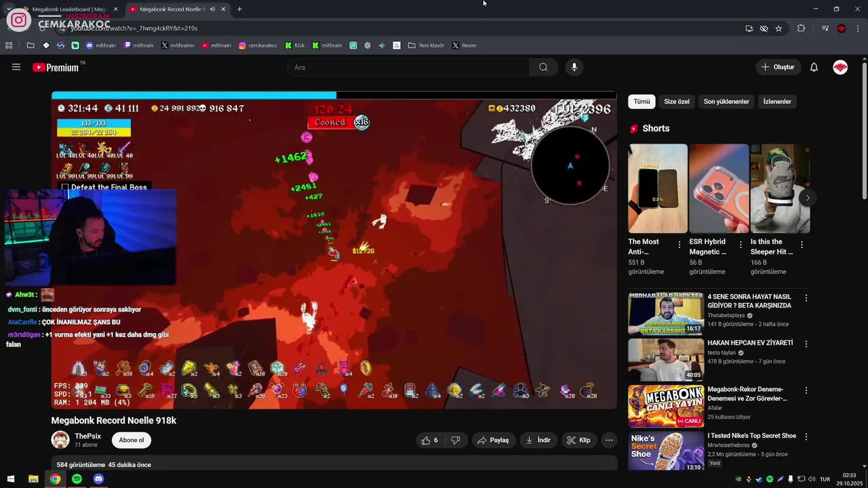This screenshot has height=488, width=868.
Task: Select the İzlenenler filter chip
Action: 777,102
